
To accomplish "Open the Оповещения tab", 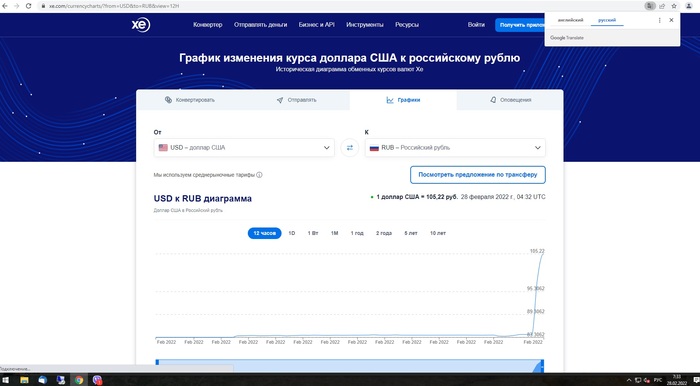I will point(510,100).
